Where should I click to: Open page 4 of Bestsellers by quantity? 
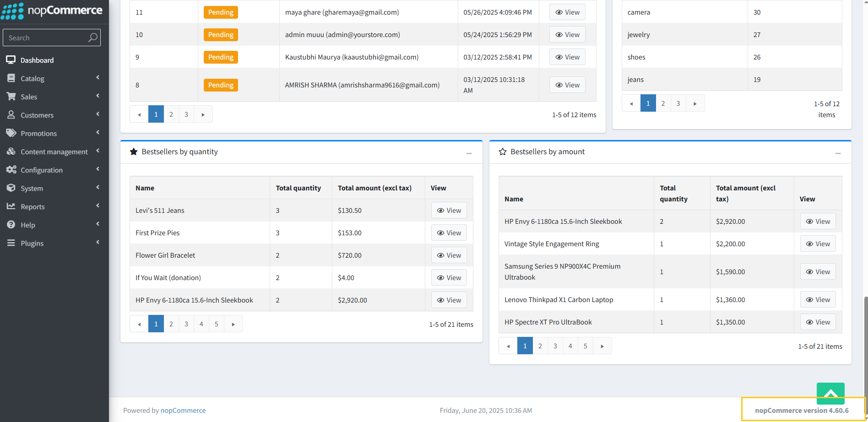(201, 324)
